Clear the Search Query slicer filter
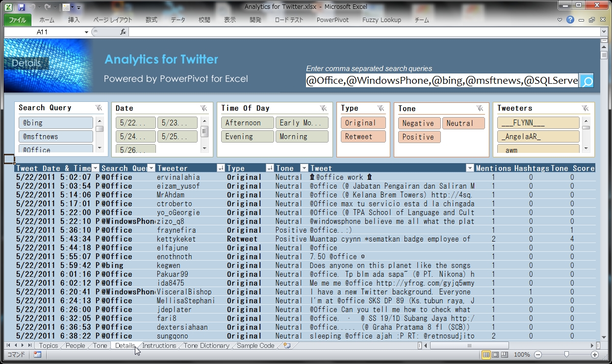612x364 pixels. point(99,108)
